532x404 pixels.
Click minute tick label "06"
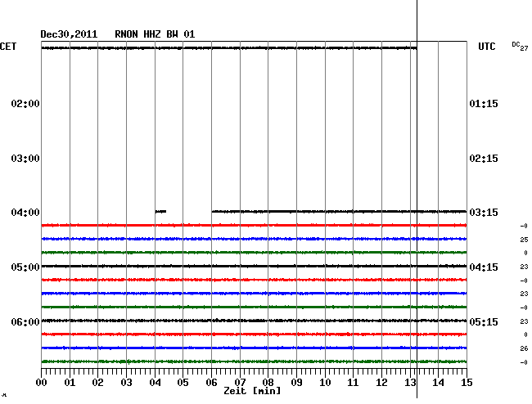[211, 383]
